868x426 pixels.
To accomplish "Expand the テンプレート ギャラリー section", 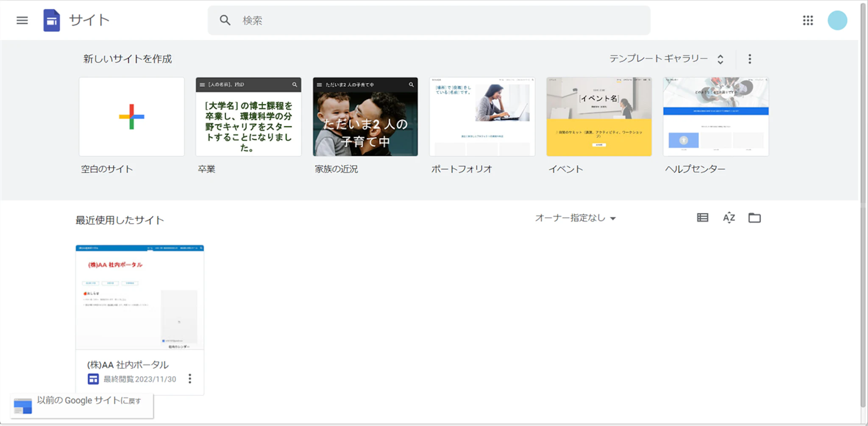I will tap(666, 59).
